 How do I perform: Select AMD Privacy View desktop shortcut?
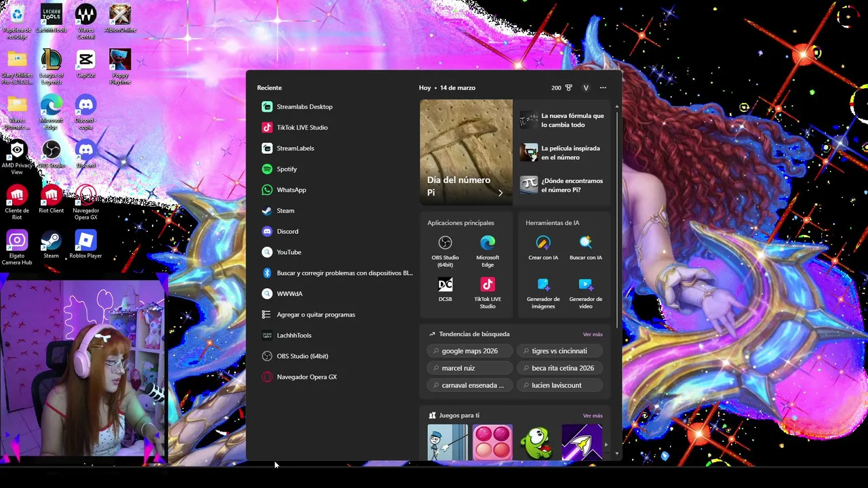pos(17,158)
